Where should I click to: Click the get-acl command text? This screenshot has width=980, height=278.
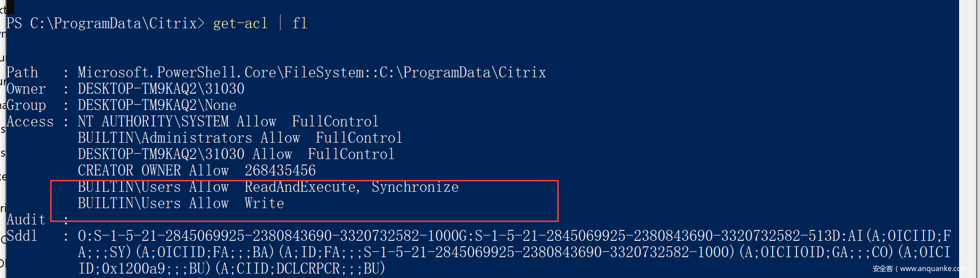pyautogui.click(x=240, y=23)
